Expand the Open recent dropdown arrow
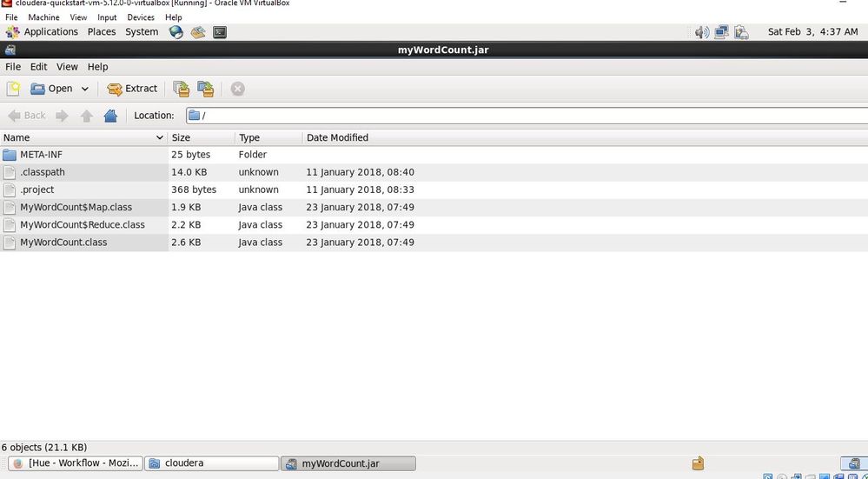868x479 pixels. tap(84, 89)
